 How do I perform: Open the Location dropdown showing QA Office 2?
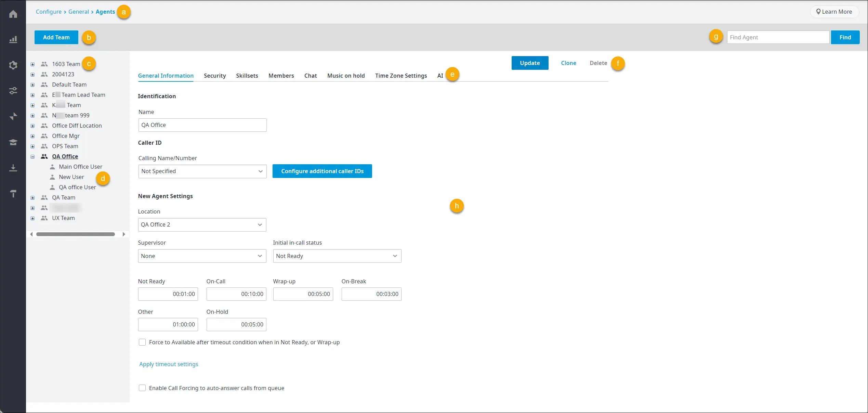coord(202,225)
